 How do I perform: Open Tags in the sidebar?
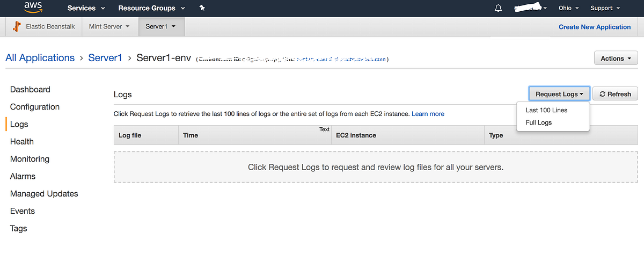pos(18,228)
